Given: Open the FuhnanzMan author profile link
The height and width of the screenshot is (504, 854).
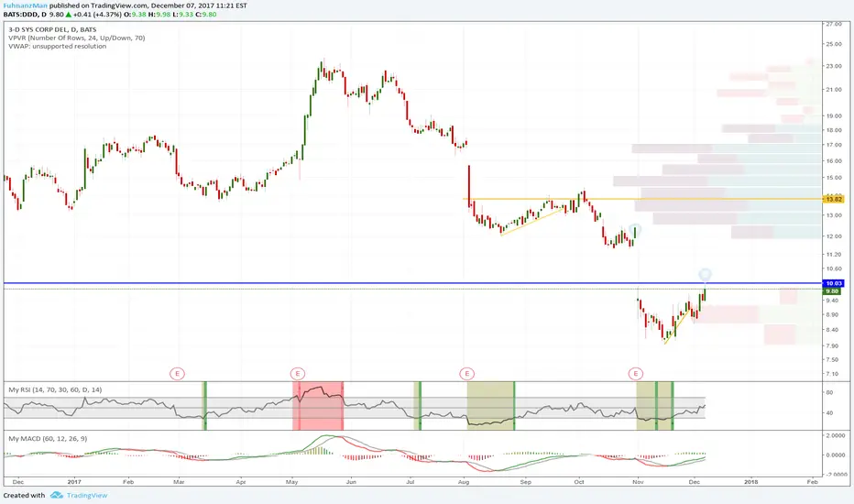Looking at the screenshot, I should click(25, 5).
